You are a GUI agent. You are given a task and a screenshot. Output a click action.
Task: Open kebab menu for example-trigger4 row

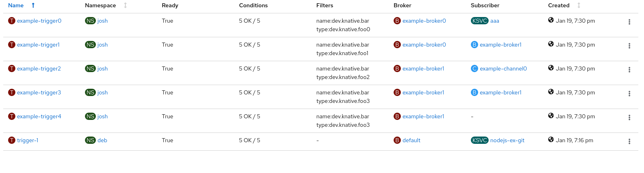(x=629, y=117)
